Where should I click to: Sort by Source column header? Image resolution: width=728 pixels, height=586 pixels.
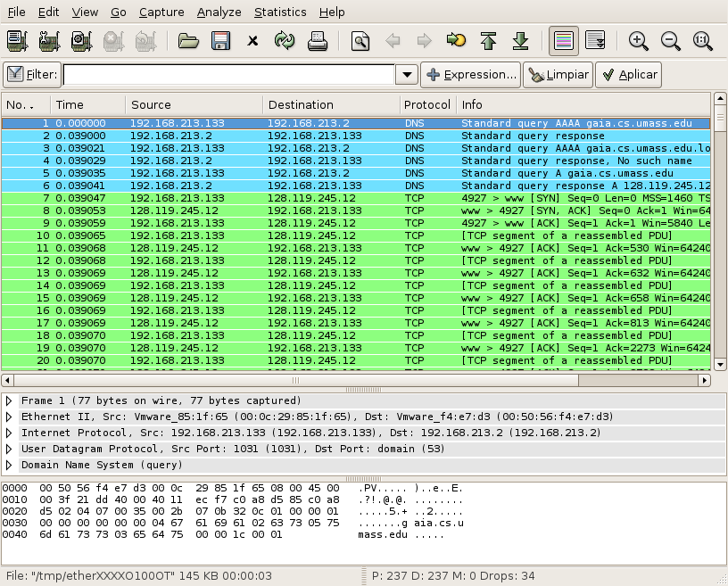(x=194, y=105)
